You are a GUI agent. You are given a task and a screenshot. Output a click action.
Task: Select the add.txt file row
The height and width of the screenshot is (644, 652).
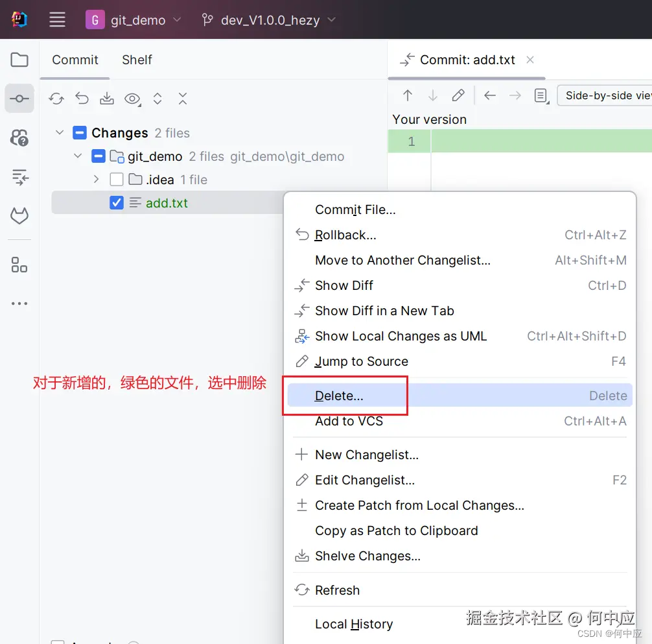pos(168,202)
